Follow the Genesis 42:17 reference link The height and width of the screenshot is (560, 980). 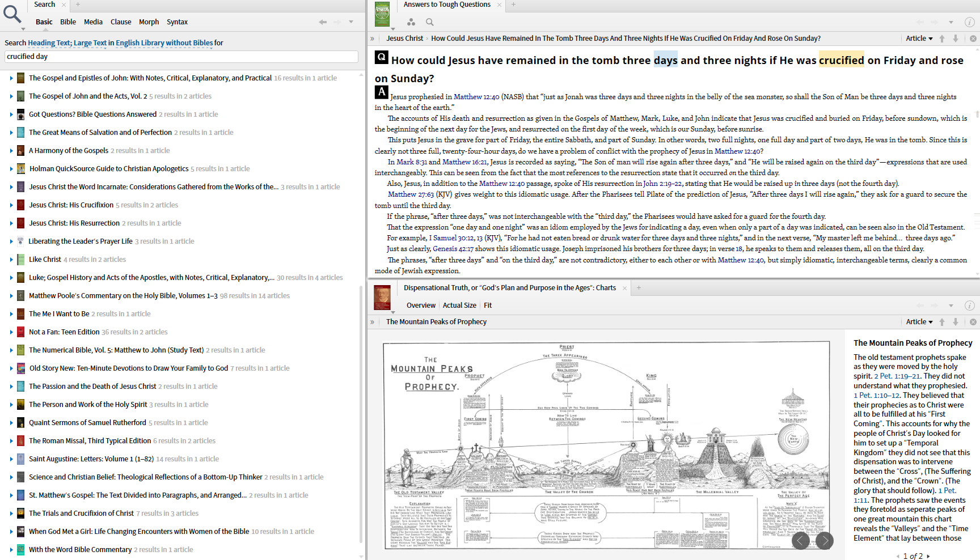coord(453,249)
